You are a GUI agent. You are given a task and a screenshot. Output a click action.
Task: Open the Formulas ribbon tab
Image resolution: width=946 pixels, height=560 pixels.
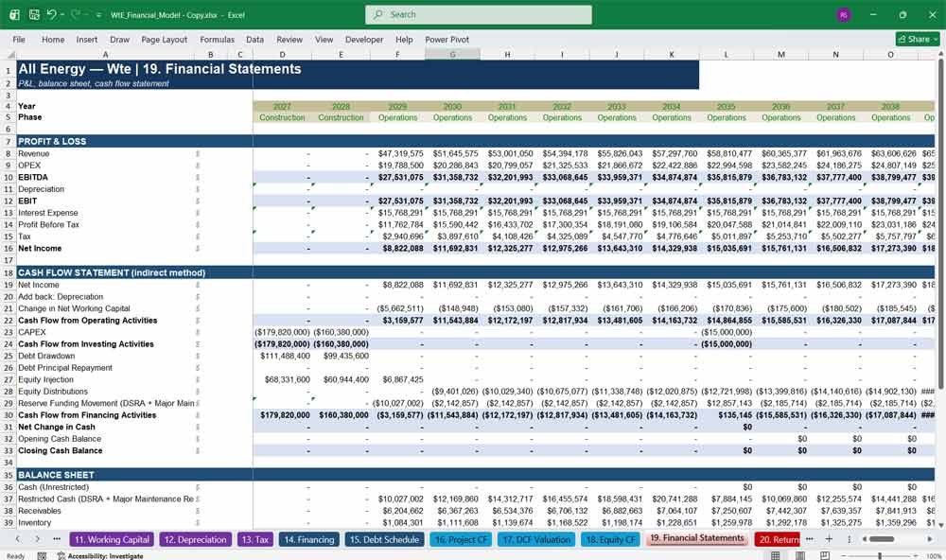[x=218, y=39]
